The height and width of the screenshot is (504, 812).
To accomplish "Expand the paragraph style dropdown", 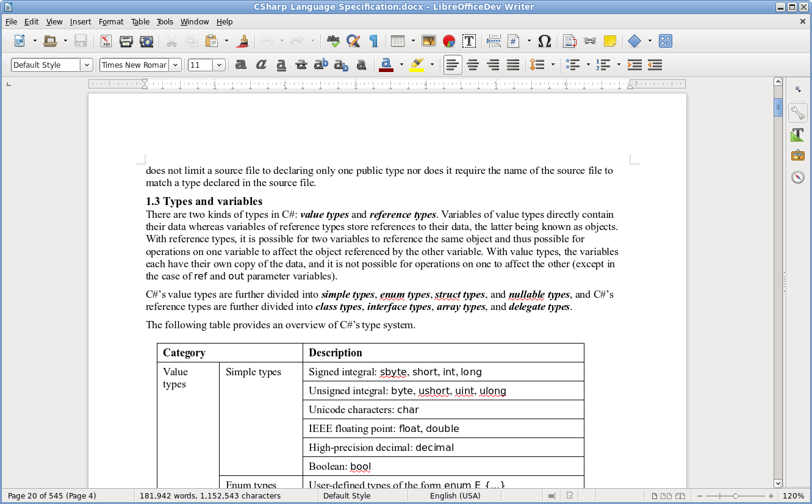I will [x=87, y=65].
